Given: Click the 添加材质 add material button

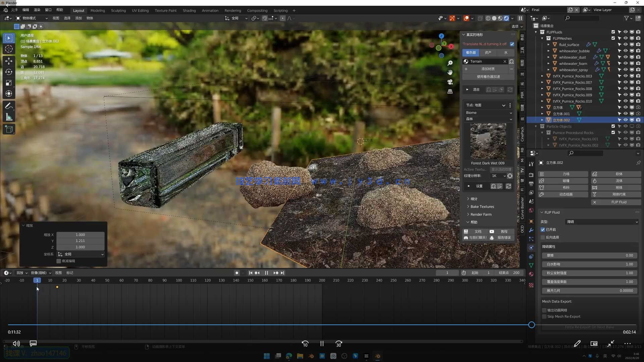Looking at the screenshot, I should (488, 69).
